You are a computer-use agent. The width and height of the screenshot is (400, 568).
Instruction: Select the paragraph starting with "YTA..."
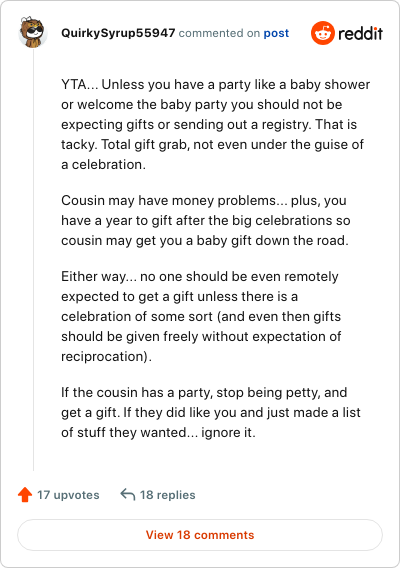click(x=216, y=124)
